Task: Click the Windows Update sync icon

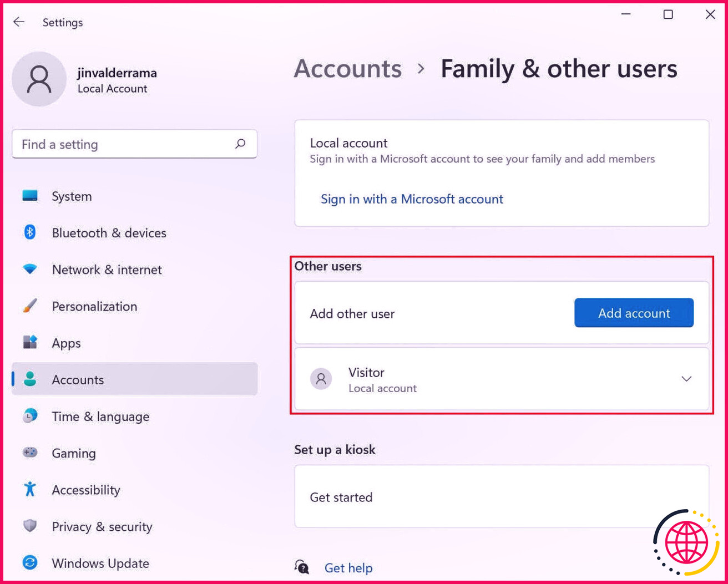Action: click(x=30, y=562)
